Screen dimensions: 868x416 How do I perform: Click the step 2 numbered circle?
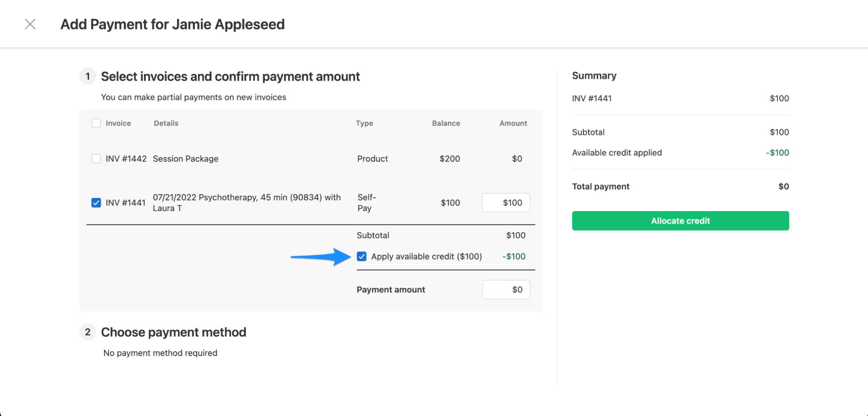pos(88,331)
